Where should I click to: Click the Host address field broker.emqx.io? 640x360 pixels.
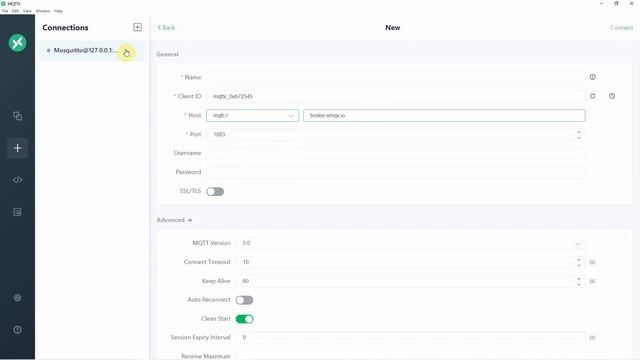444,116
